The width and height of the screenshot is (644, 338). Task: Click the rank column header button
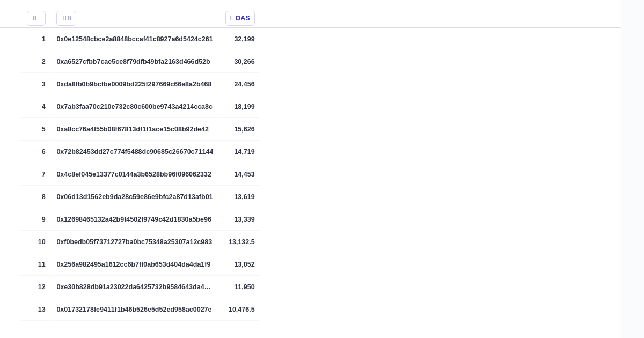[36, 18]
